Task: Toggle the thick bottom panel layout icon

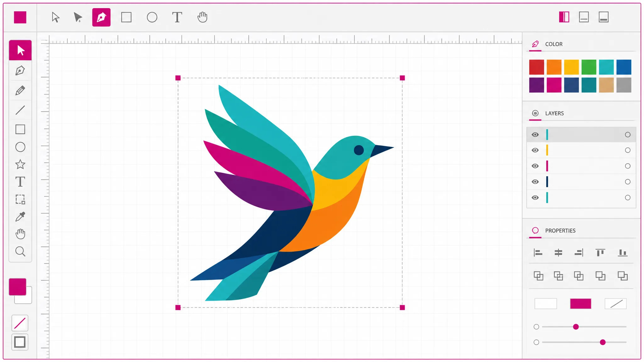Action: click(603, 17)
